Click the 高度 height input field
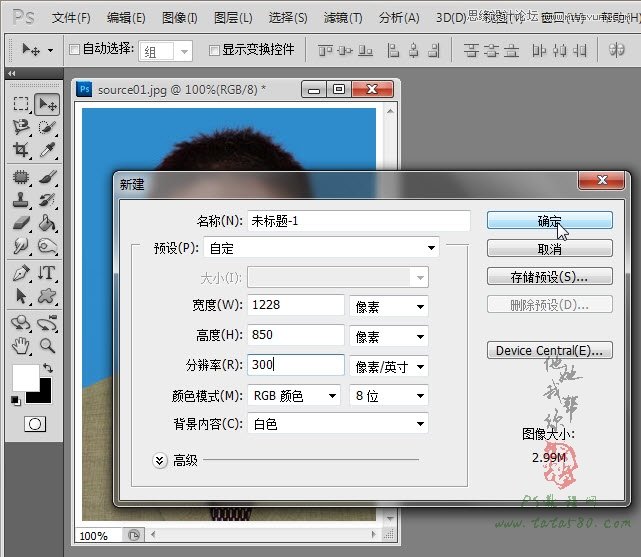This screenshot has height=557, width=641. point(296,335)
